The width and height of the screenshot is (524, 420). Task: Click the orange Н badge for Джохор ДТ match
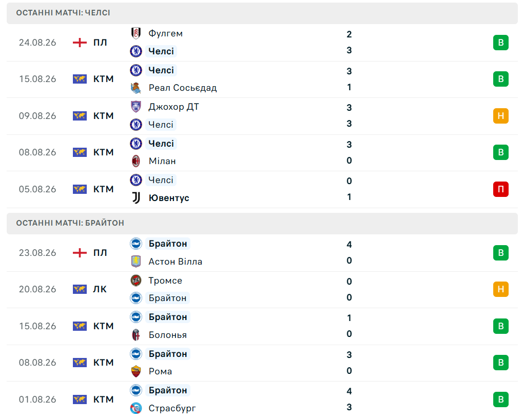tap(500, 116)
